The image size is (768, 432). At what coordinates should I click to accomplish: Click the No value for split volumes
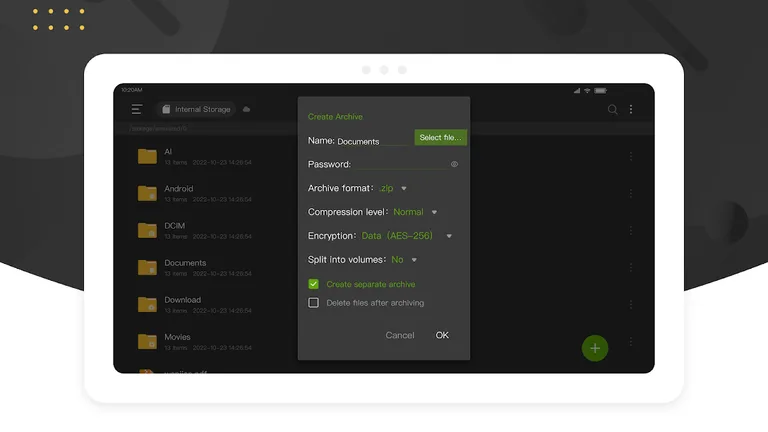tap(397, 260)
